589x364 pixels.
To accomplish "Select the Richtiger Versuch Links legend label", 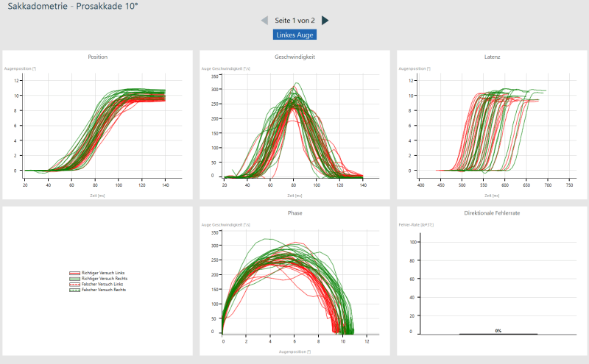I will pos(103,273).
